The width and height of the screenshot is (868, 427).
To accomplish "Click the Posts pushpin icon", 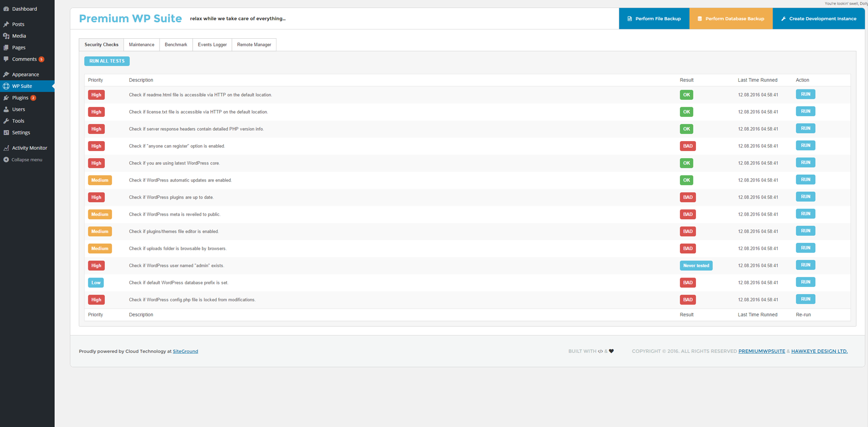I will pyautogui.click(x=6, y=24).
